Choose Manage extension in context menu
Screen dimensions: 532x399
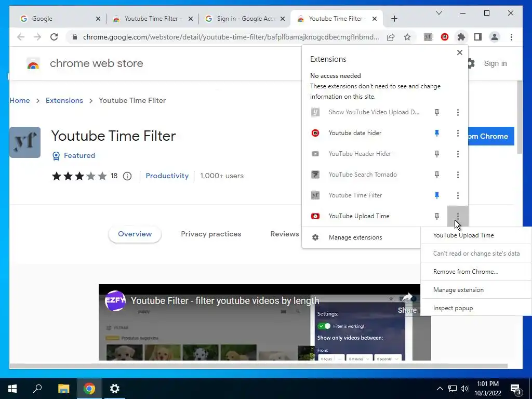tap(476, 290)
